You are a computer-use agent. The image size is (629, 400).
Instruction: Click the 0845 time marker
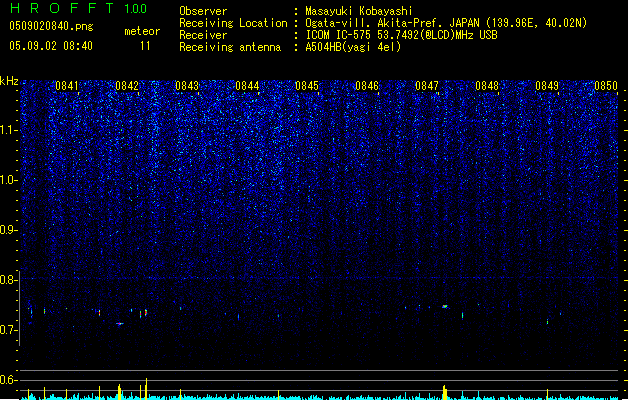coord(307,86)
